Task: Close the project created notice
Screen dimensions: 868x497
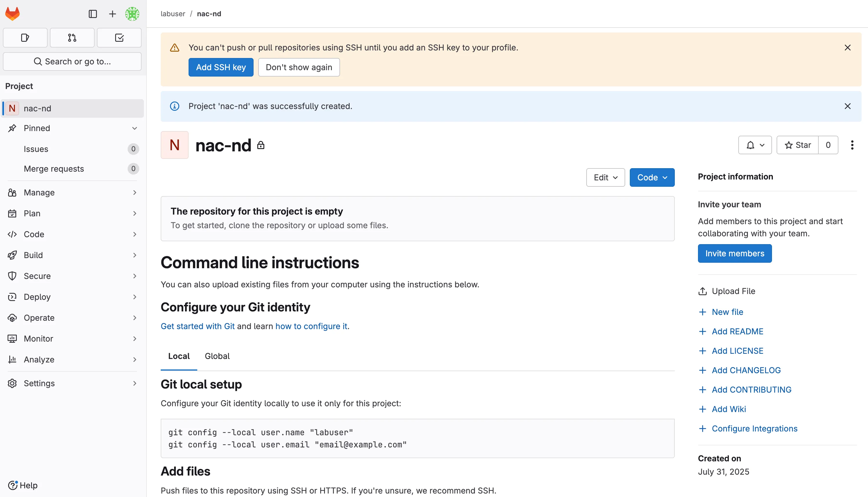Action: (x=847, y=106)
